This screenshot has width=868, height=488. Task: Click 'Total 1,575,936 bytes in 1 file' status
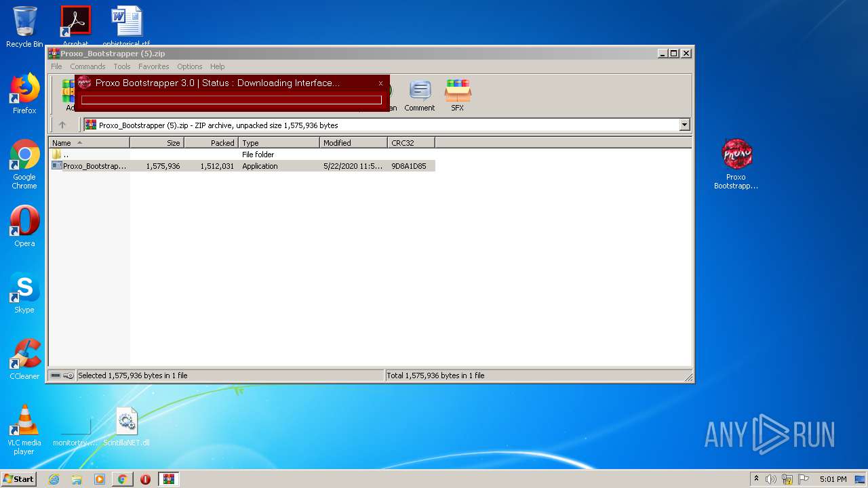435,375
